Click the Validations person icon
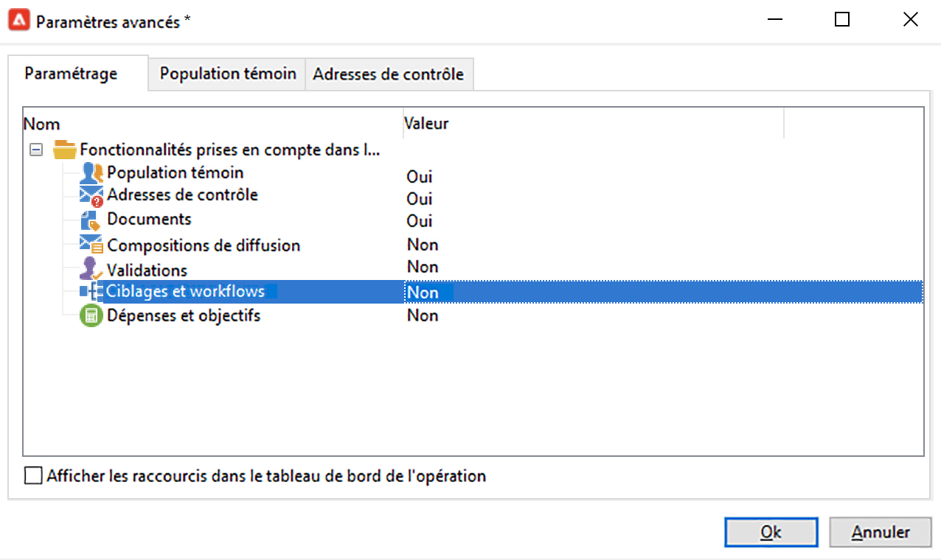Viewport: 941px width, 560px height. pyautogui.click(x=91, y=269)
